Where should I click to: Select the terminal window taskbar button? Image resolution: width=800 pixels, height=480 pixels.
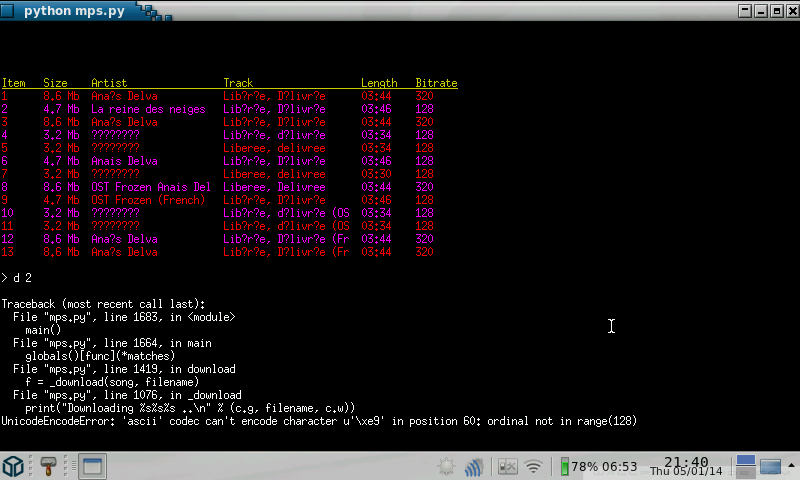92,466
